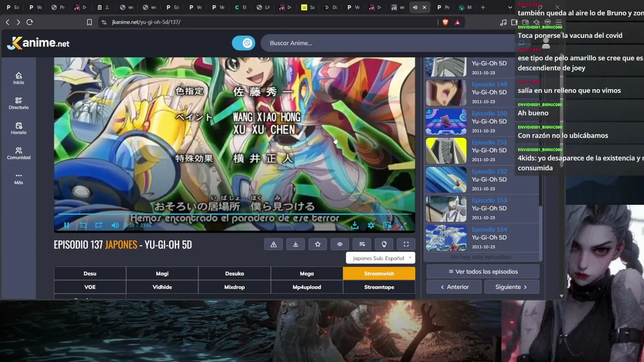
Task: Click the episode title JAPONES text
Action: click(x=121, y=245)
